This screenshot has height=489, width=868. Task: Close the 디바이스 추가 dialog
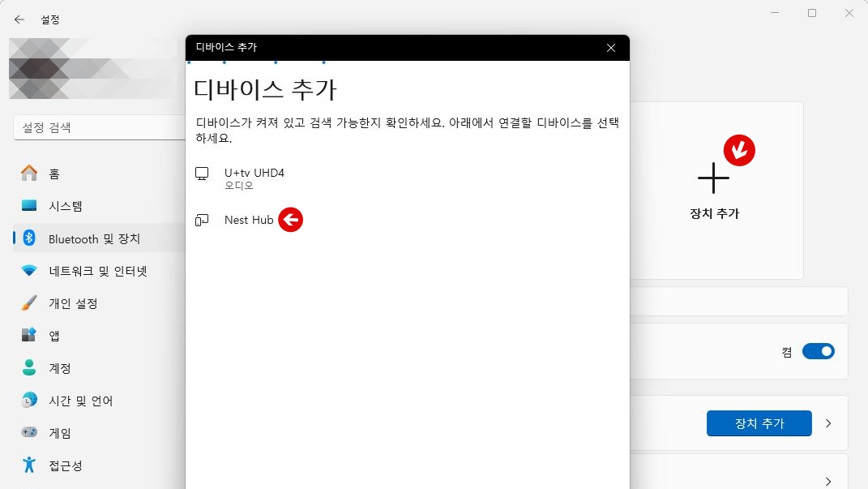tap(611, 48)
